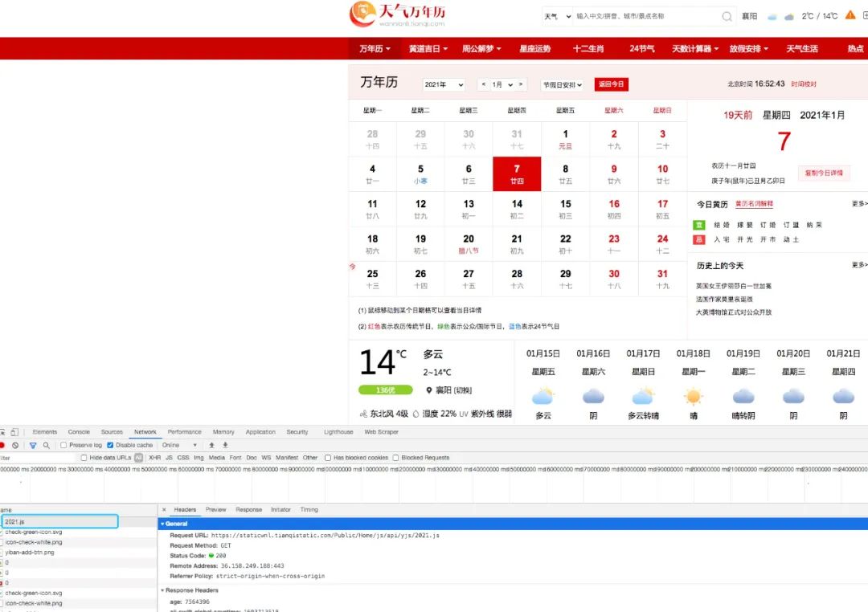Select the highlighted date 7 廿四
The height and width of the screenshot is (612, 868).
[x=517, y=173]
